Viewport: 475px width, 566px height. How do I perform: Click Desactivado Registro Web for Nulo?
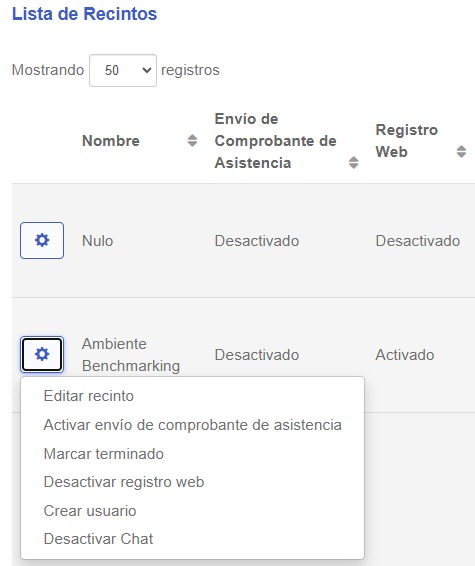pyautogui.click(x=418, y=241)
